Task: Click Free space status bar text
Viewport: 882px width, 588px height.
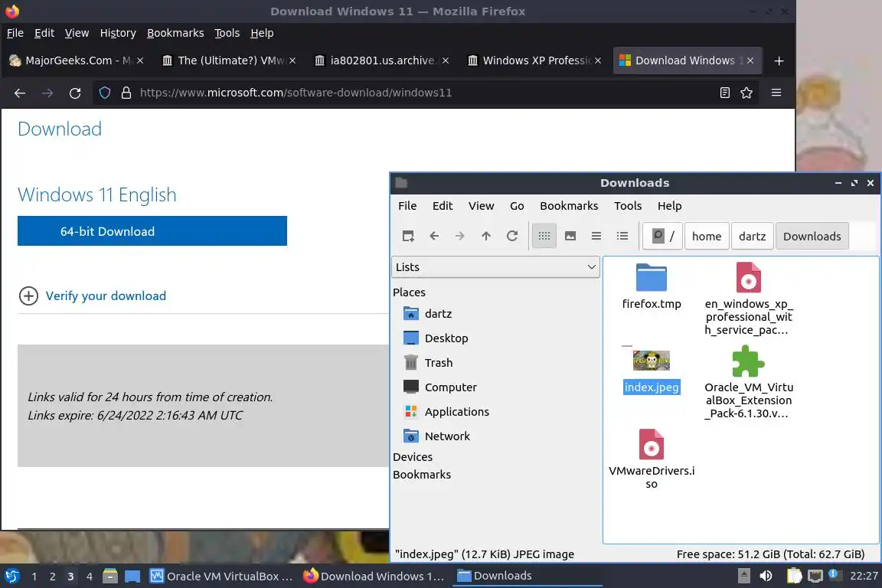Action: 770,554
